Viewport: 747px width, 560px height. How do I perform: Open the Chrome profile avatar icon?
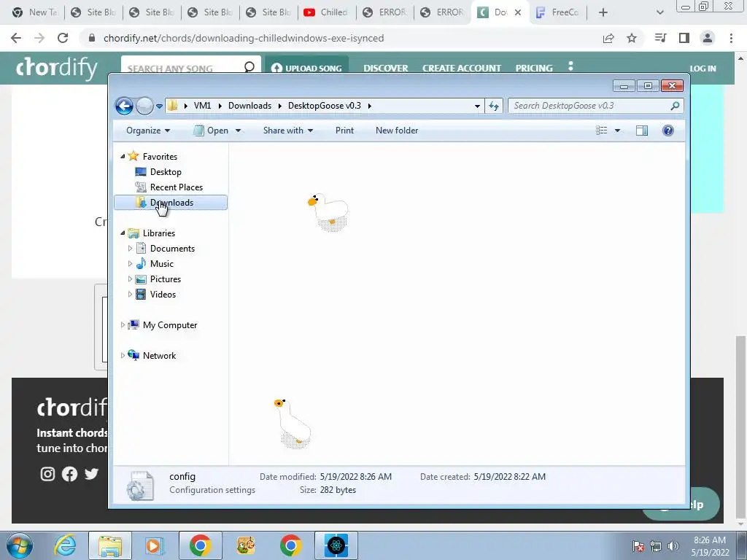coord(708,38)
